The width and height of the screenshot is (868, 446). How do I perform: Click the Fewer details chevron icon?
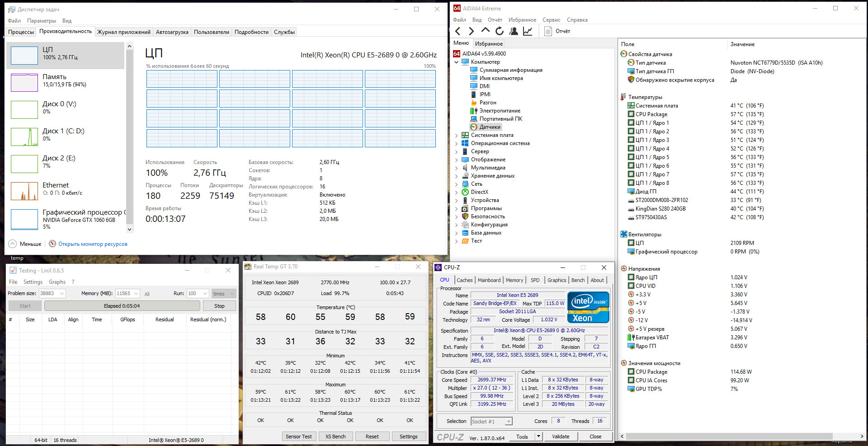pyautogui.click(x=13, y=244)
